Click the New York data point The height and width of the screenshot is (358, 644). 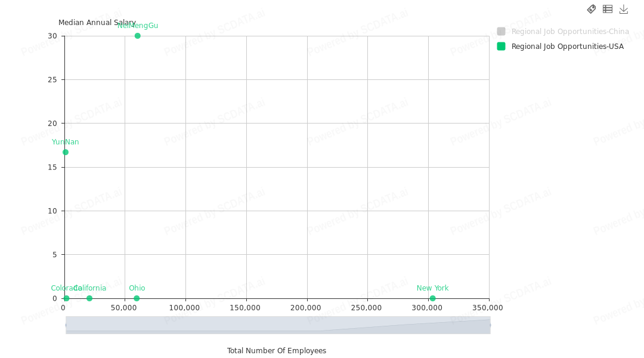pos(432,298)
